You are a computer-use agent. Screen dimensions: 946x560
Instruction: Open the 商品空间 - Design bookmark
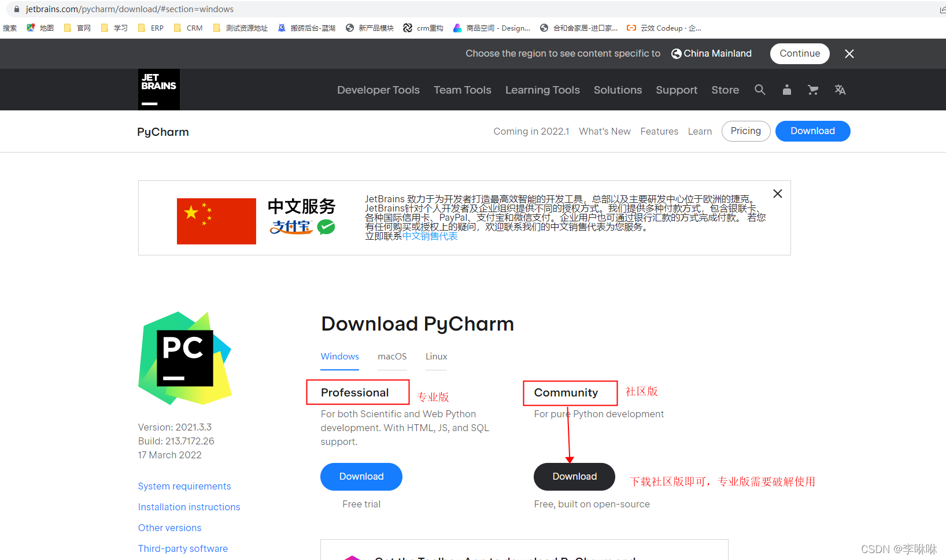pyautogui.click(x=492, y=28)
